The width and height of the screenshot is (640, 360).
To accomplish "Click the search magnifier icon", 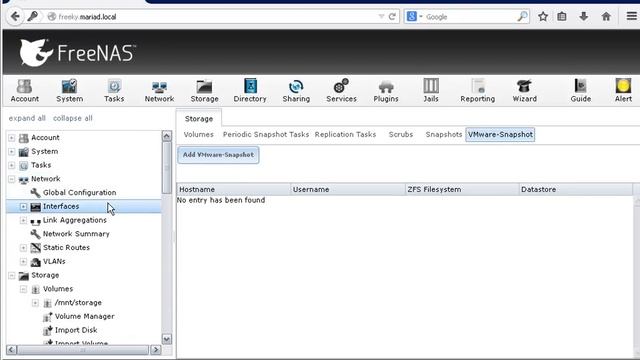I will click(522, 16).
